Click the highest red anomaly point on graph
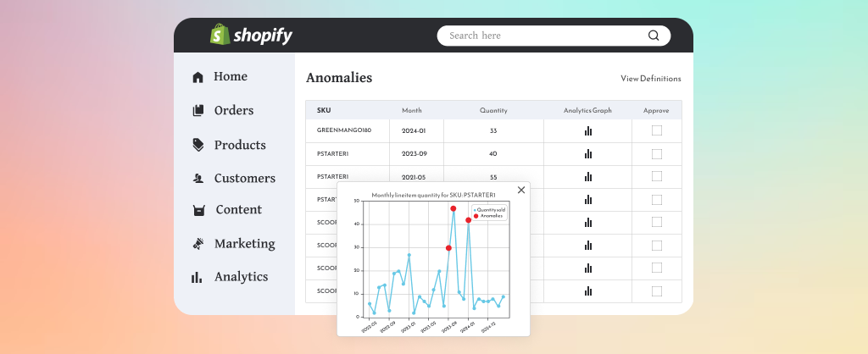The width and height of the screenshot is (868, 354). pyautogui.click(x=453, y=208)
